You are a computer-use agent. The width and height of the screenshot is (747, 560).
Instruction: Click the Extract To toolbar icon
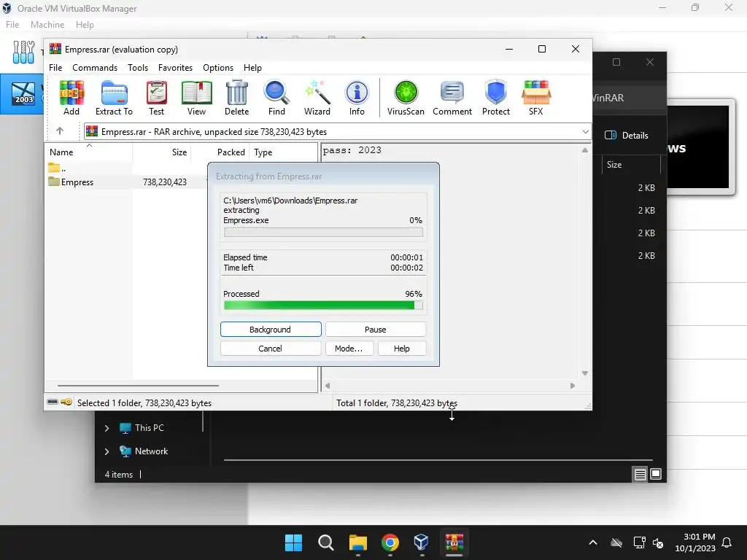point(114,98)
